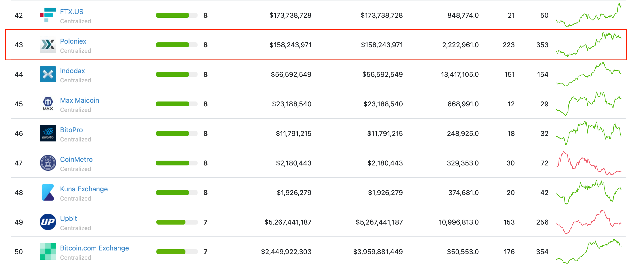Image resolution: width=644 pixels, height=265 pixels.
Task: Click the CoinMetro exchange logo
Action: click(48, 163)
